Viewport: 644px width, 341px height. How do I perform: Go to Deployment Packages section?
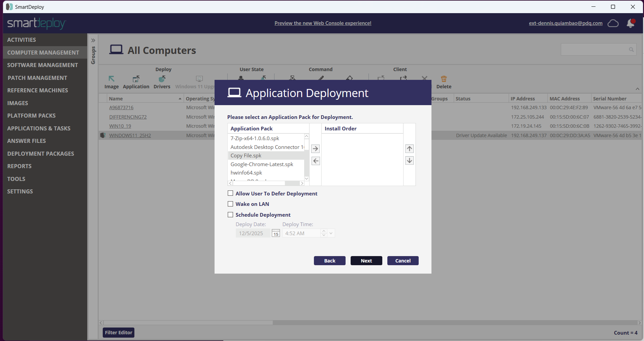click(x=40, y=154)
